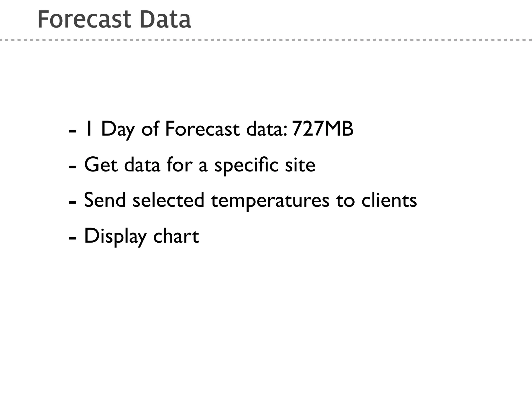Click the word "Get" in second bullet
The height and width of the screenshot is (399, 532).
[x=101, y=165]
